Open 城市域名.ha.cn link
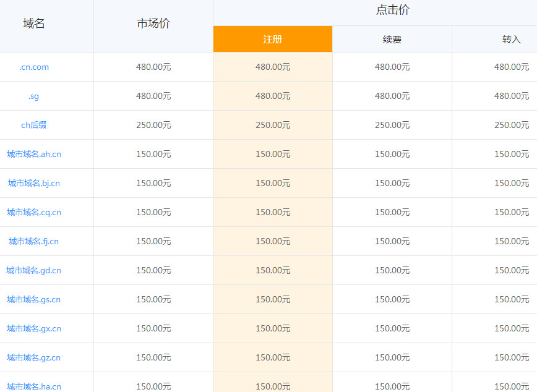Viewport: 537px width, 392px height. tap(34, 386)
